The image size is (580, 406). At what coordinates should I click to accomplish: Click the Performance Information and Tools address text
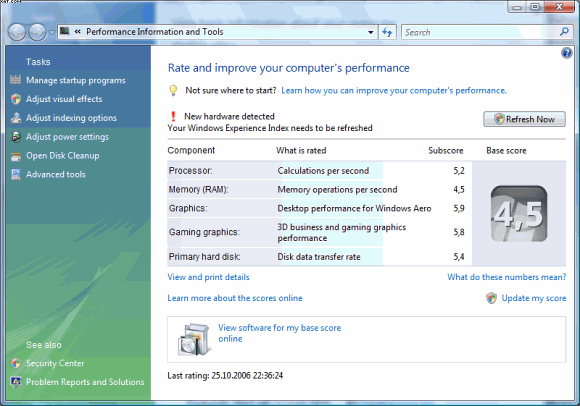click(x=155, y=32)
